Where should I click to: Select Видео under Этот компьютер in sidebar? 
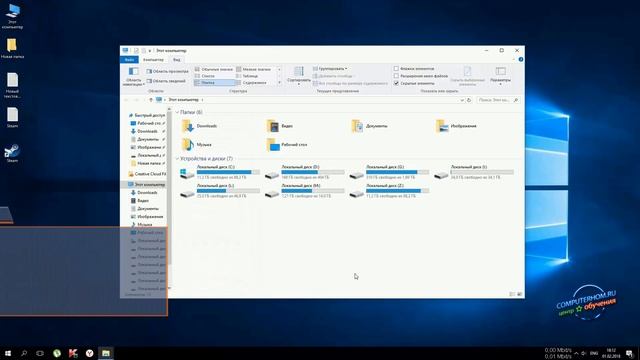(x=139, y=201)
